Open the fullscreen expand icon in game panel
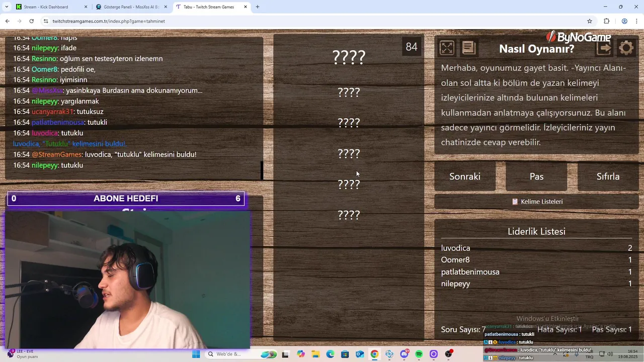Screen dimensions: 644x362 pyautogui.click(x=447, y=48)
